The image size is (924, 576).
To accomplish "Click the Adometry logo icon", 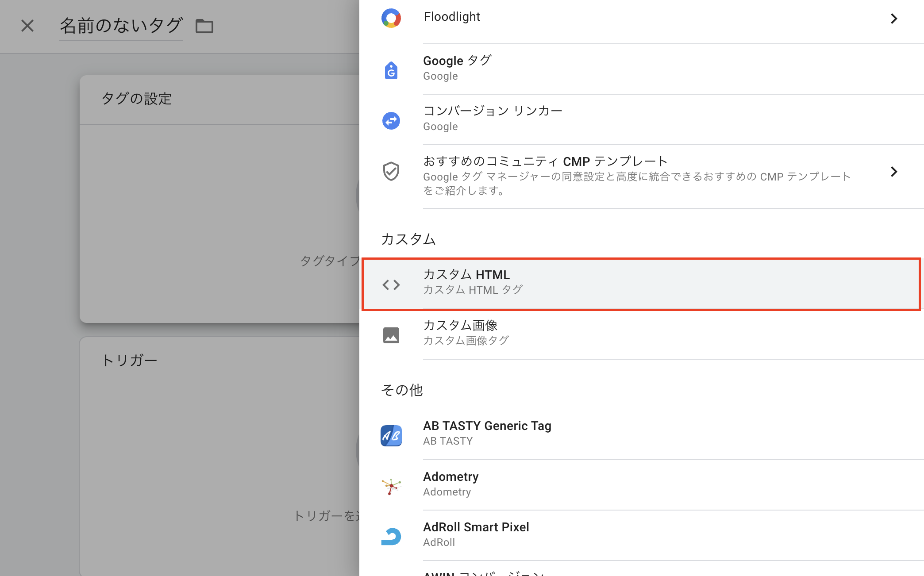I will (391, 486).
